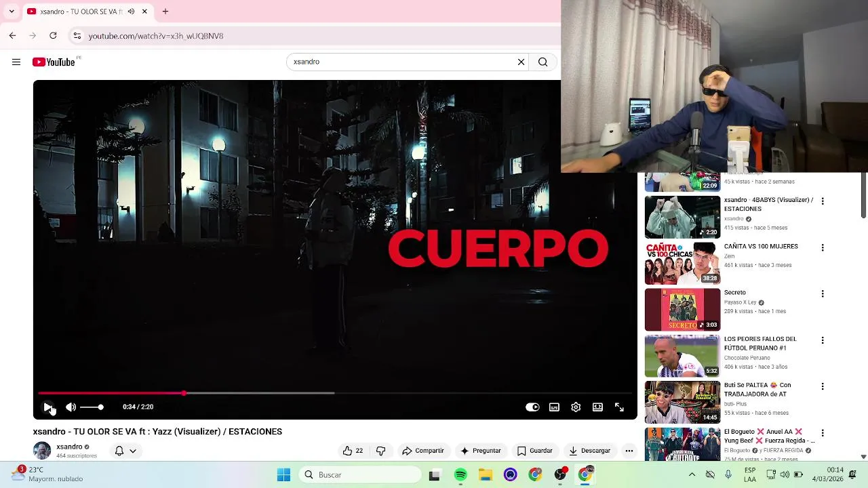Open more actions menu below video
The width and height of the screenshot is (868, 488).
629,451
